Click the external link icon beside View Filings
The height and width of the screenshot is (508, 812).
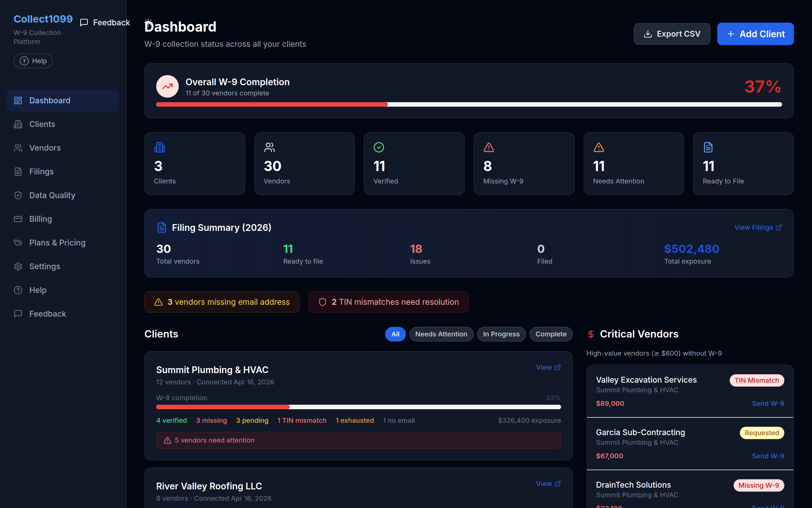779,227
